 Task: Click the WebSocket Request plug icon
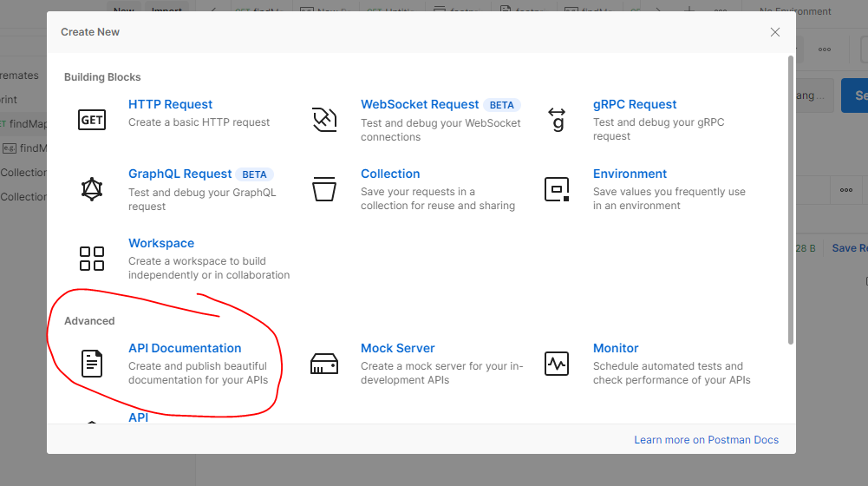pyautogui.click(x=324, y=120)
